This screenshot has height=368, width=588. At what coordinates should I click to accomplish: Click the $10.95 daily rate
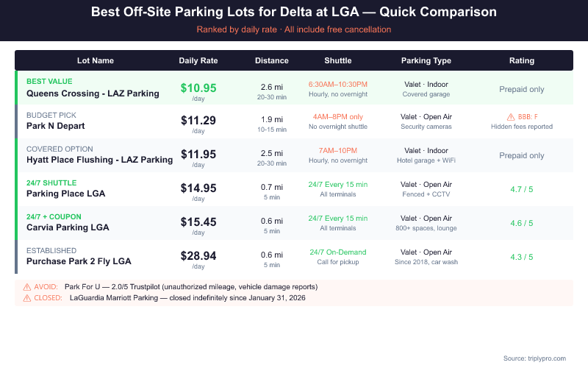198,88
